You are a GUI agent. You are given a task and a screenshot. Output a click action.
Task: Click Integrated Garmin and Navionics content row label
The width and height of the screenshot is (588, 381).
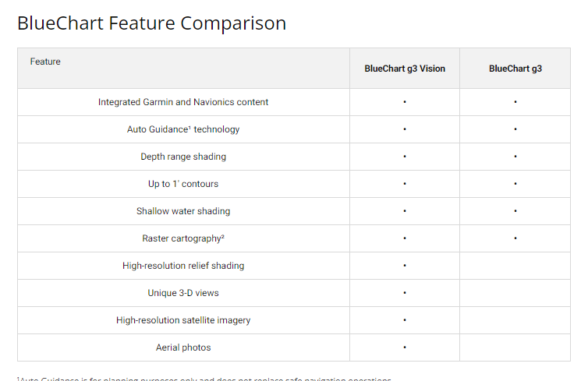(x=183, y=102)
